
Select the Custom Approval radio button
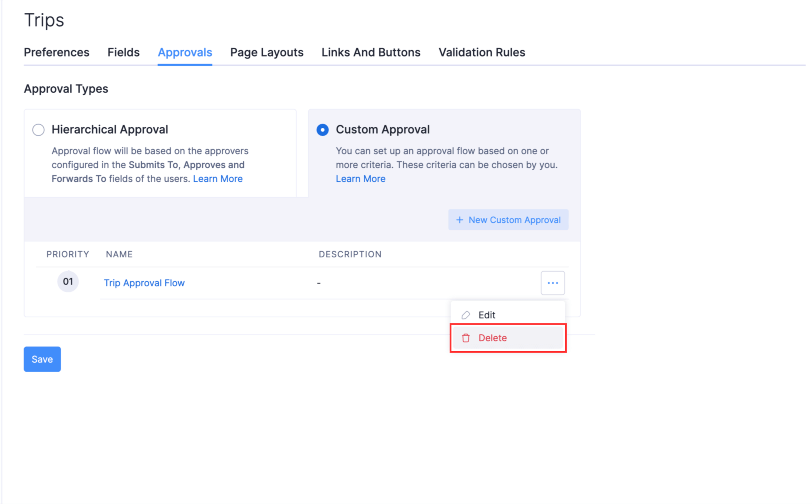pos(322,130)
